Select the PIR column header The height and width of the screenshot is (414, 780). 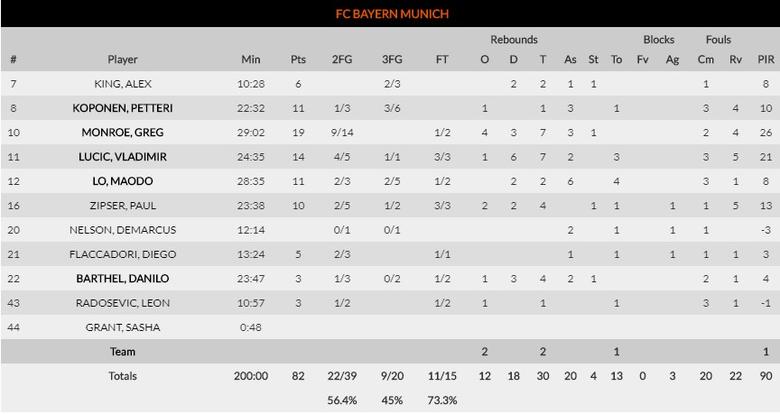tap(763, 59)
